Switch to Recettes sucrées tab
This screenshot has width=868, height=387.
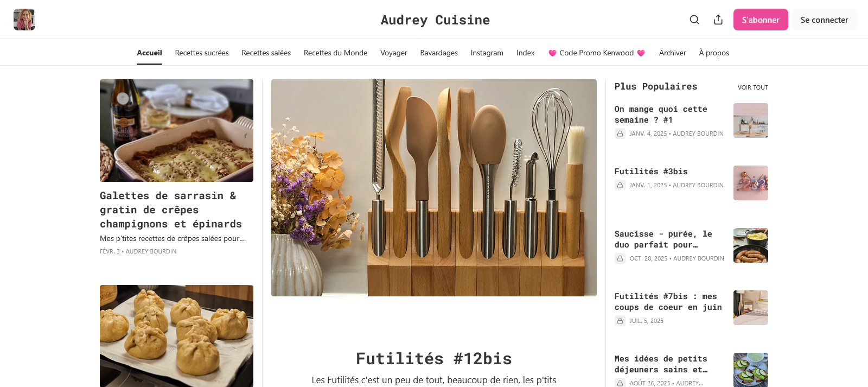(x=202, y=53)
